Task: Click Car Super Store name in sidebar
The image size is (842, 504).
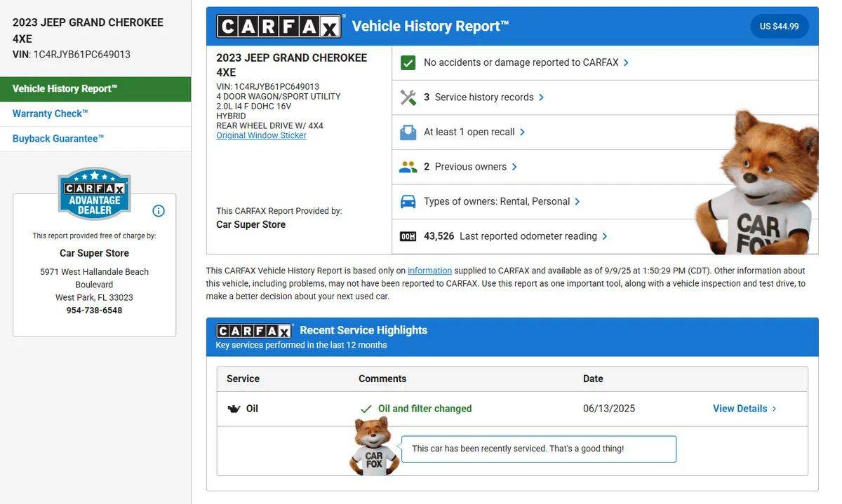Action: [x=94, y=253]
